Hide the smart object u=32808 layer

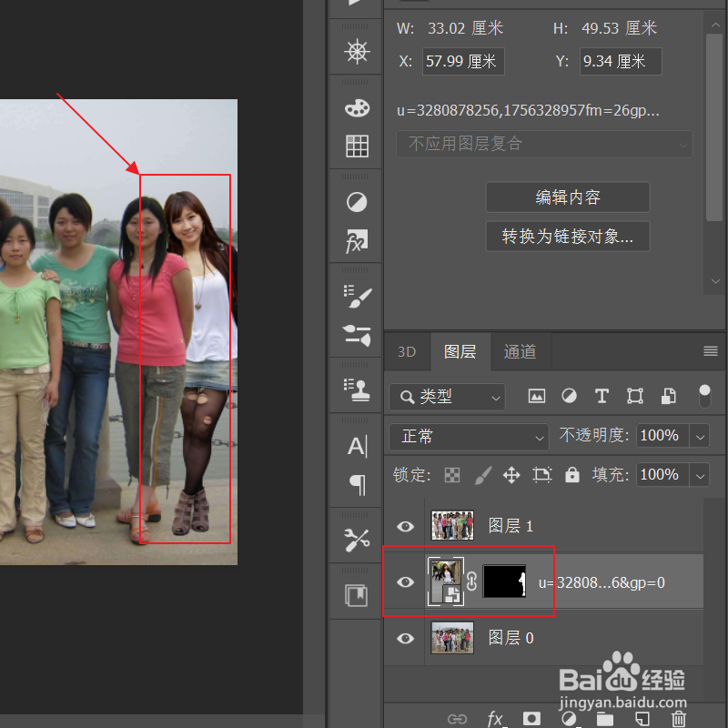point(405,581)
